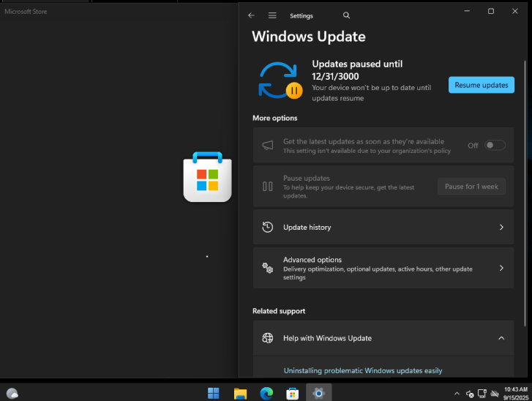
Task: Click the Pause updates pause-bars icon
Action: [267, 187]
